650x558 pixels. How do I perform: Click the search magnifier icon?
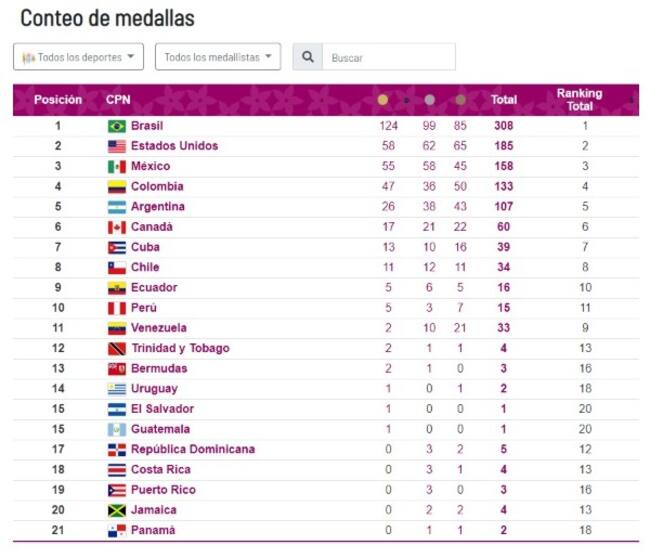(308, 57)
